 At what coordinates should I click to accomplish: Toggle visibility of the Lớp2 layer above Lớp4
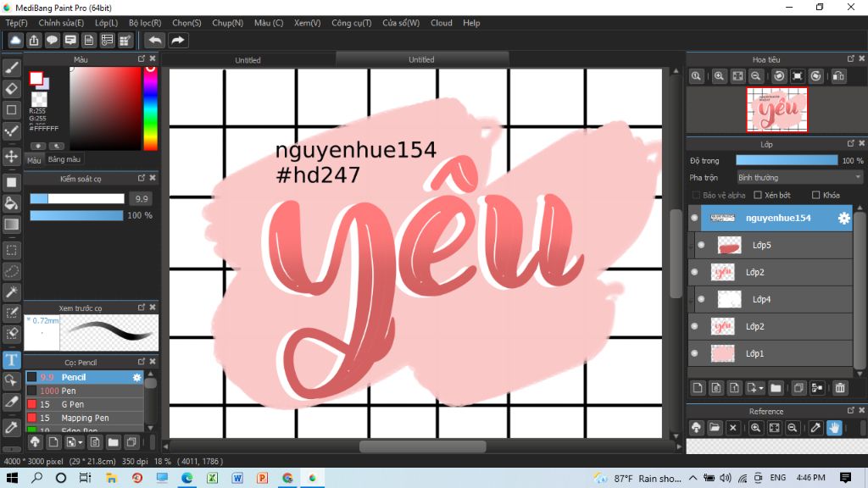(x=695, y=272)
